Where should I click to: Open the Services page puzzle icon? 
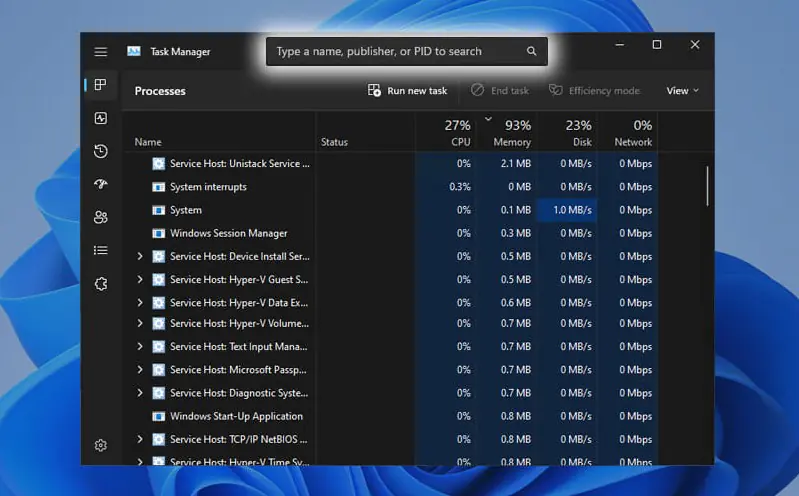click(x=101, y=284)
